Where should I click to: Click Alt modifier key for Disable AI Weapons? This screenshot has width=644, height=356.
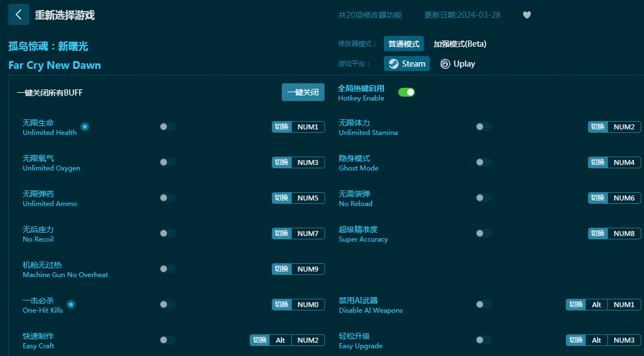596,304
